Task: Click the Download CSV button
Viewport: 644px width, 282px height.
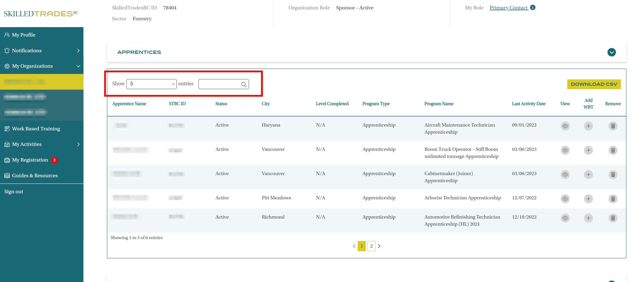Action: [x=594, y=84]
